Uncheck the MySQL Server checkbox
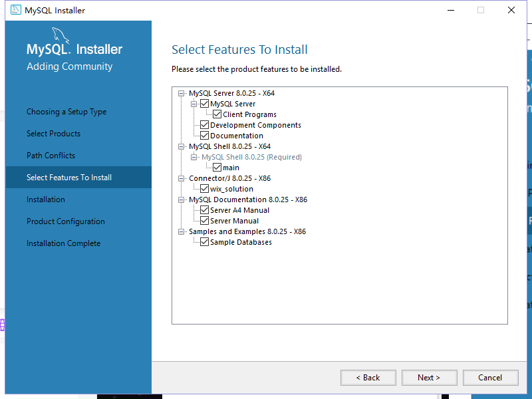 204,104
